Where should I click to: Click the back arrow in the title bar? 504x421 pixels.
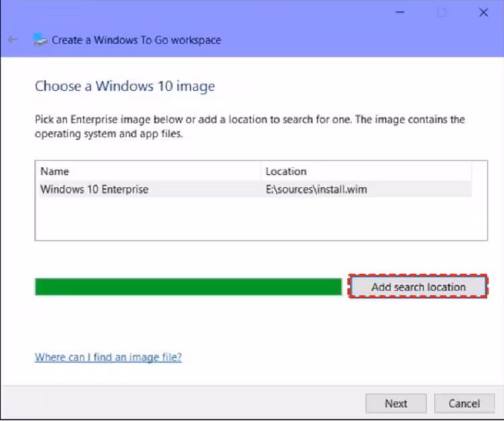[x=13, y=40]
